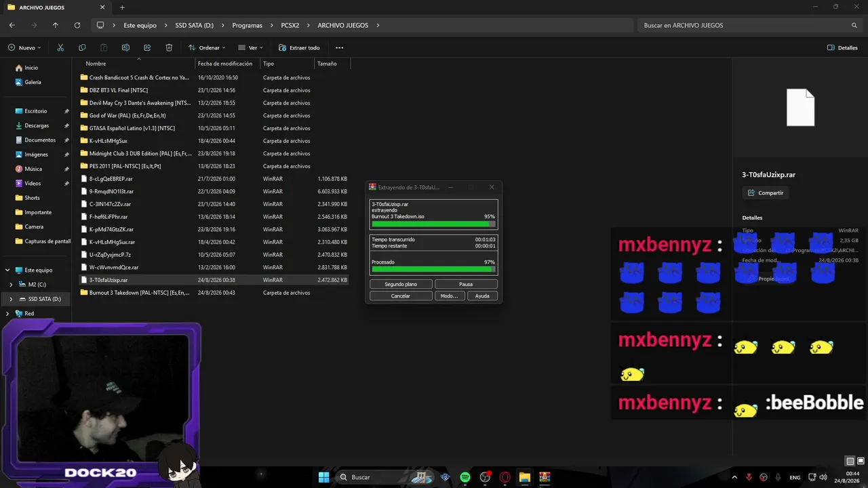Share the selected file from the toolbar

tap(147, 47)
